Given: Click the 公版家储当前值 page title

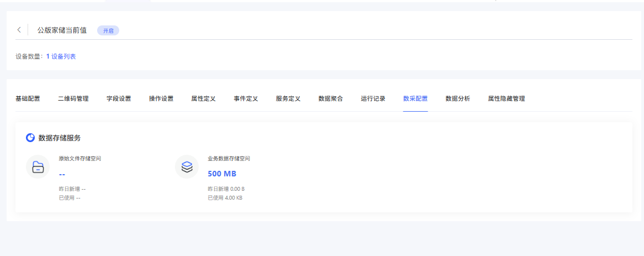Looking at the screenshot, I should 62,30.
